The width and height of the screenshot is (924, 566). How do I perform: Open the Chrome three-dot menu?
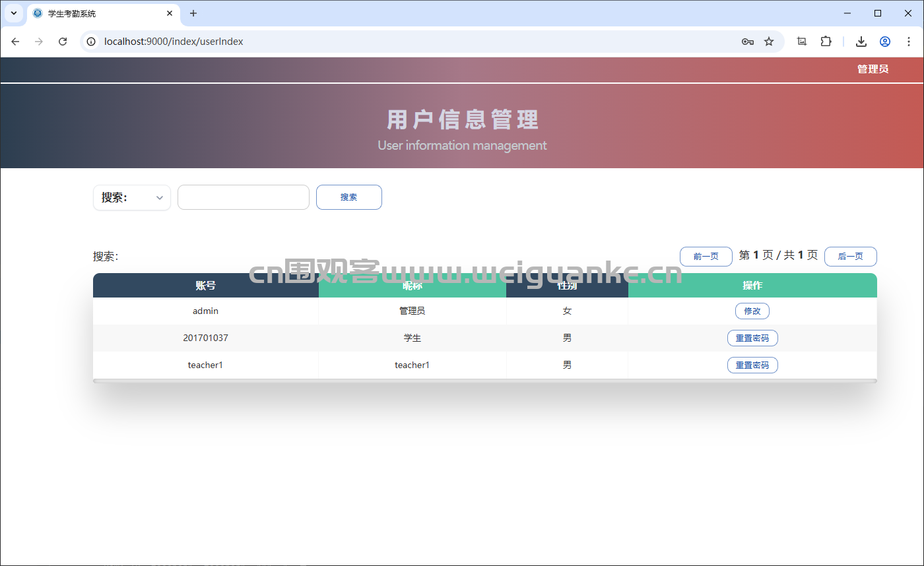click(x=909, y=42)
